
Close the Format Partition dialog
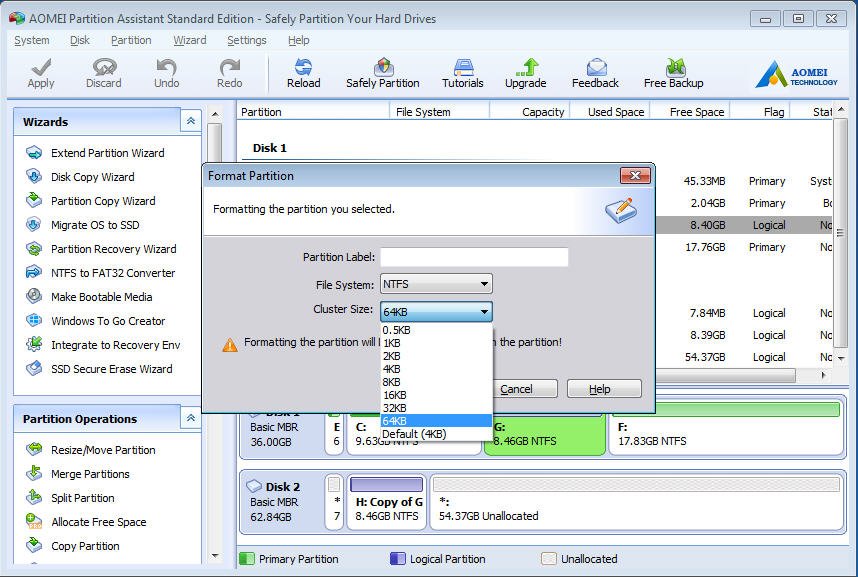point(635,176)
